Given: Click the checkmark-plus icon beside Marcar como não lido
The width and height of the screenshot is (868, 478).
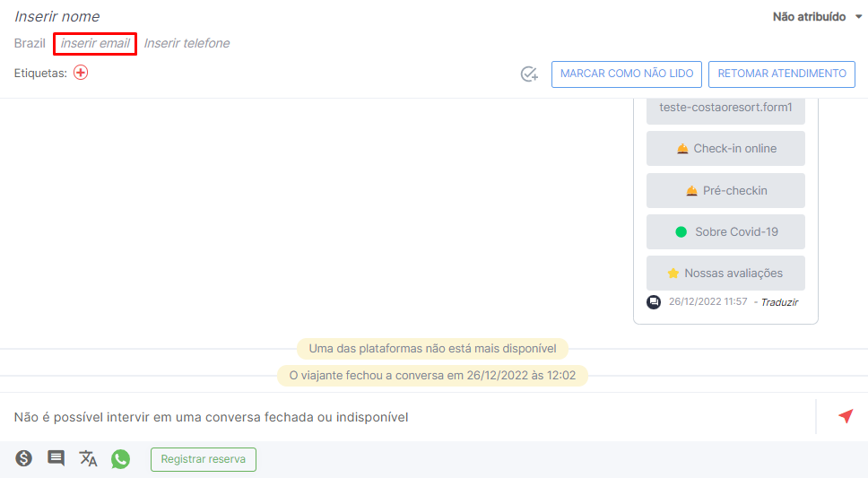Looking at the screenshot, I should [x=529, y=74].
